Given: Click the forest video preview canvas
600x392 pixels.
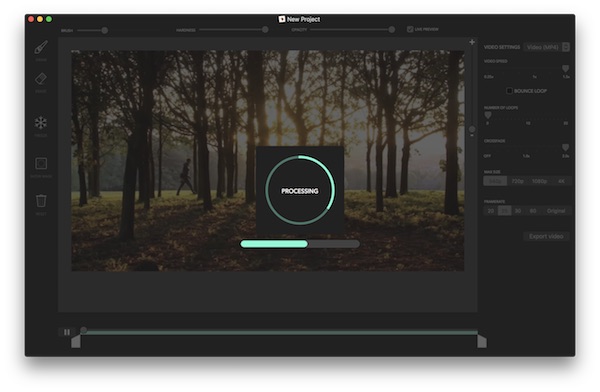Looking at the screenshot, I should coord(267,161).
